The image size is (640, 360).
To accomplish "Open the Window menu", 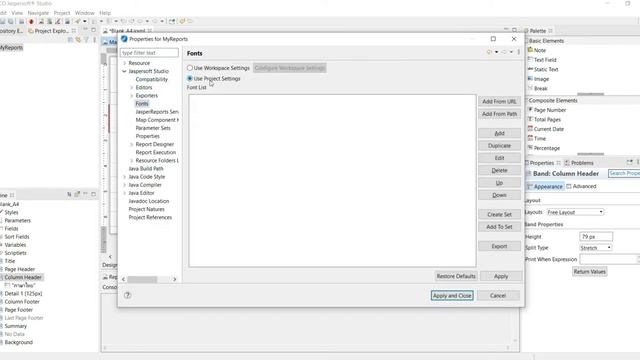I will coord(84,13).
